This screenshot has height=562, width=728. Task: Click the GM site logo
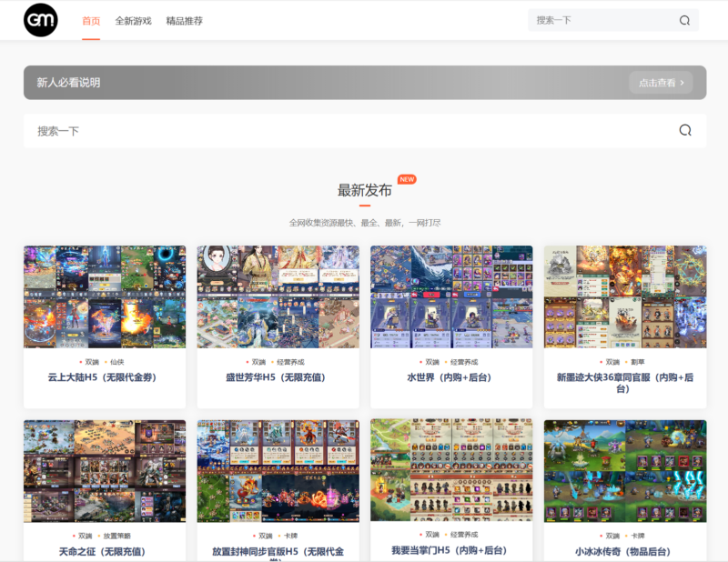pos(41,20)
